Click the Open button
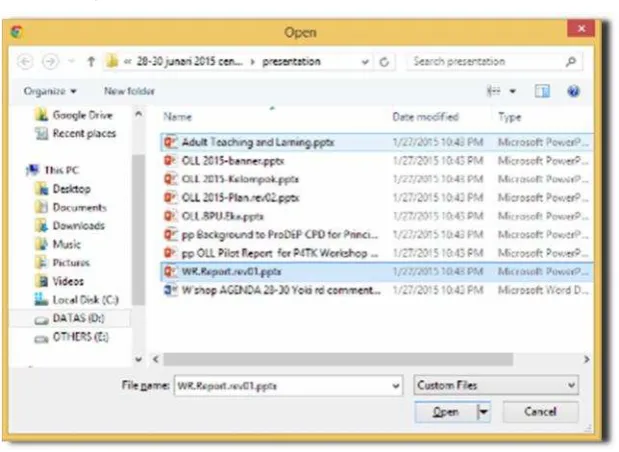 tap(446, 412)
